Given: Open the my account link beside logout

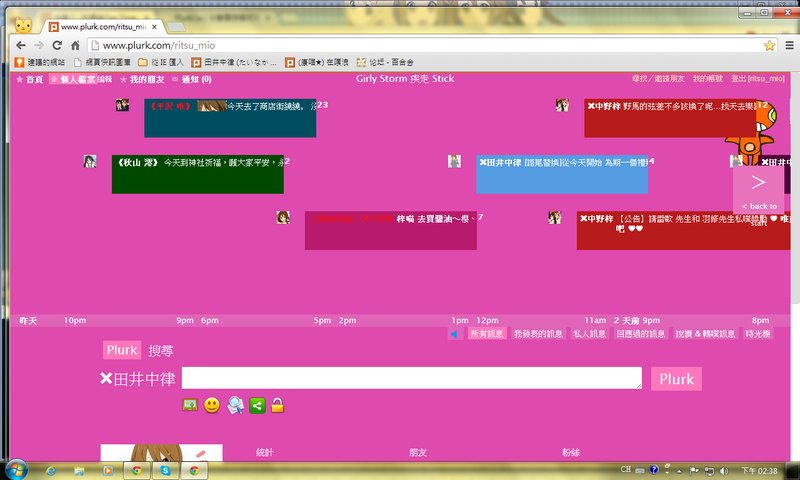Looking at the screenshot, I should [708, 79].
